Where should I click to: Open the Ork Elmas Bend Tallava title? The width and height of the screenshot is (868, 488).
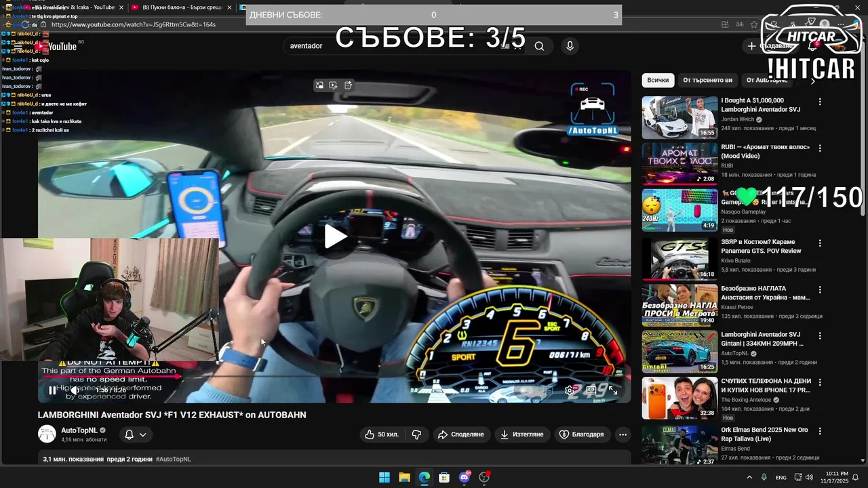pos(765,434)
